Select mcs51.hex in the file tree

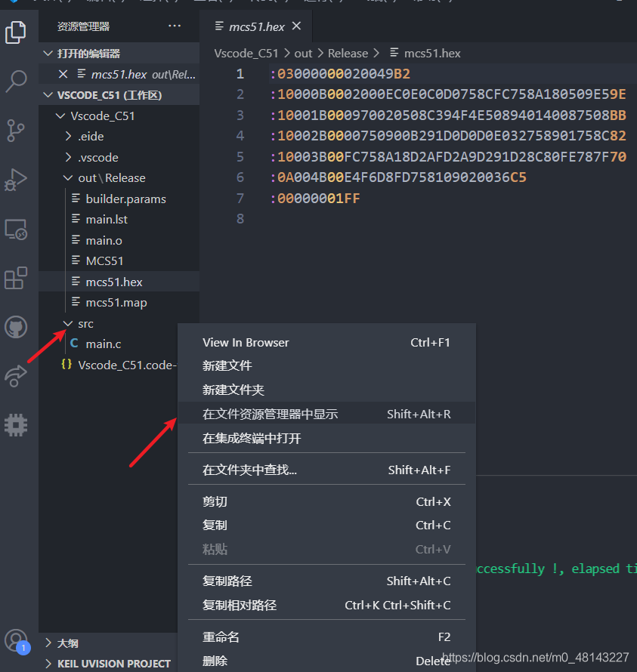119,282
